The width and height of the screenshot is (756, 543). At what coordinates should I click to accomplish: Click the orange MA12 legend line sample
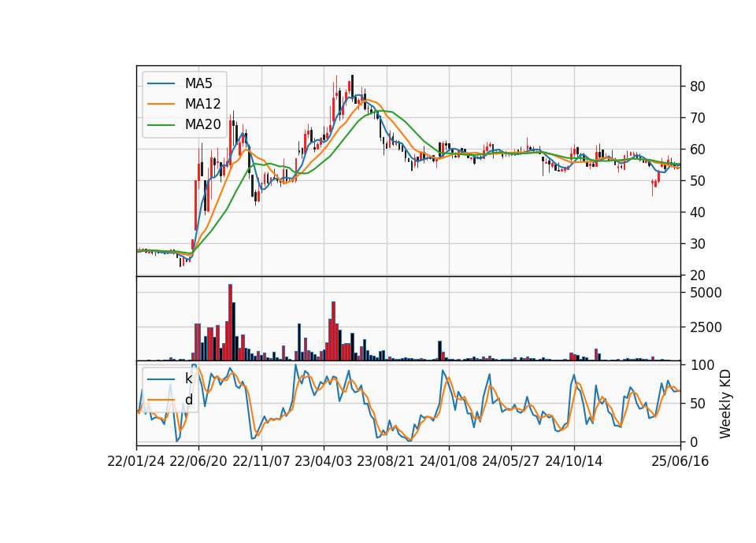coord(161,104)
